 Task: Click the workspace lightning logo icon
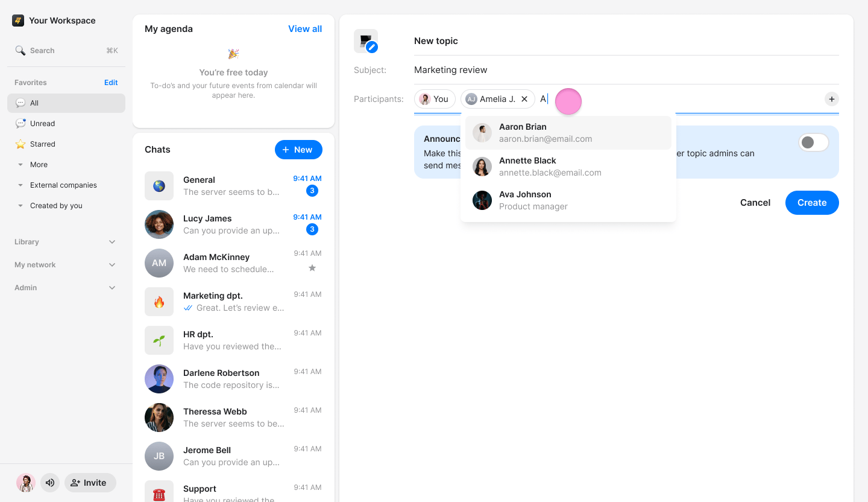click(x=18, y=21)
